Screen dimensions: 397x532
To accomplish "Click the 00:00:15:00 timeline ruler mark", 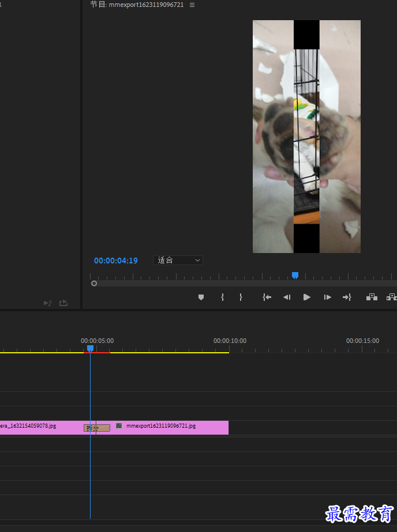I will click(x=363, y=341).
